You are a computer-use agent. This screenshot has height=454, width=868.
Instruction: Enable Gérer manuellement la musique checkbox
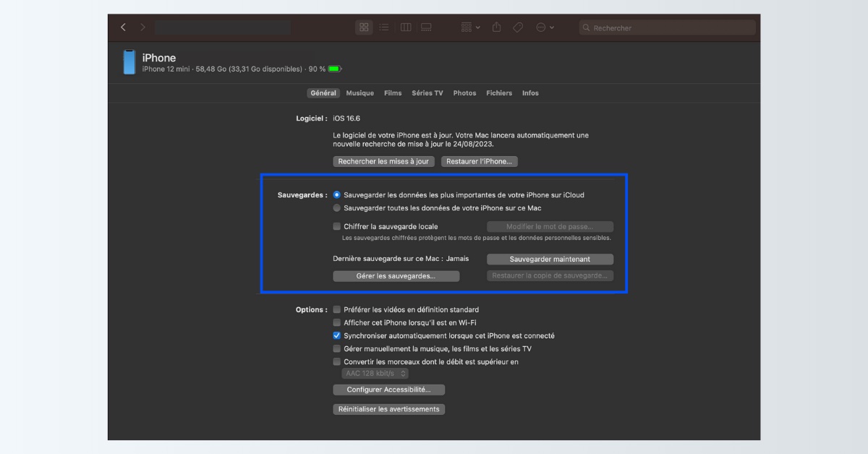pyautogui.click(x=337, y=348)
